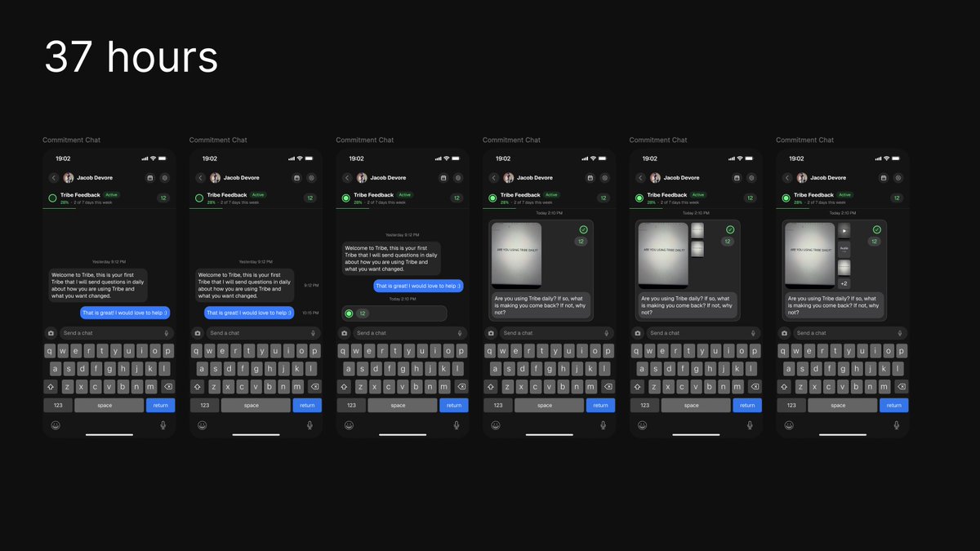
Task: Tap camera icon in the phone showing 10:15 PM
Action: point(197,333)
